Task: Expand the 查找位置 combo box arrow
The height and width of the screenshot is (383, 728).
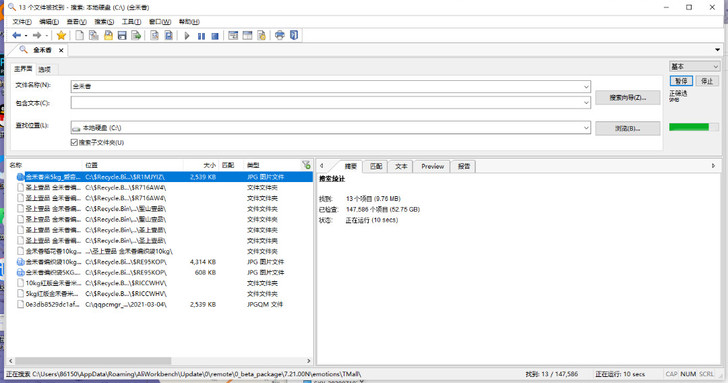Action: pos(586,127)
